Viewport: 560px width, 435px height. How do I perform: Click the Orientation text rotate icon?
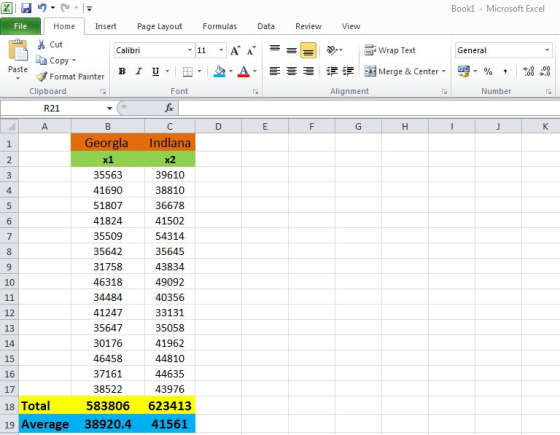(x=332, y=50)
